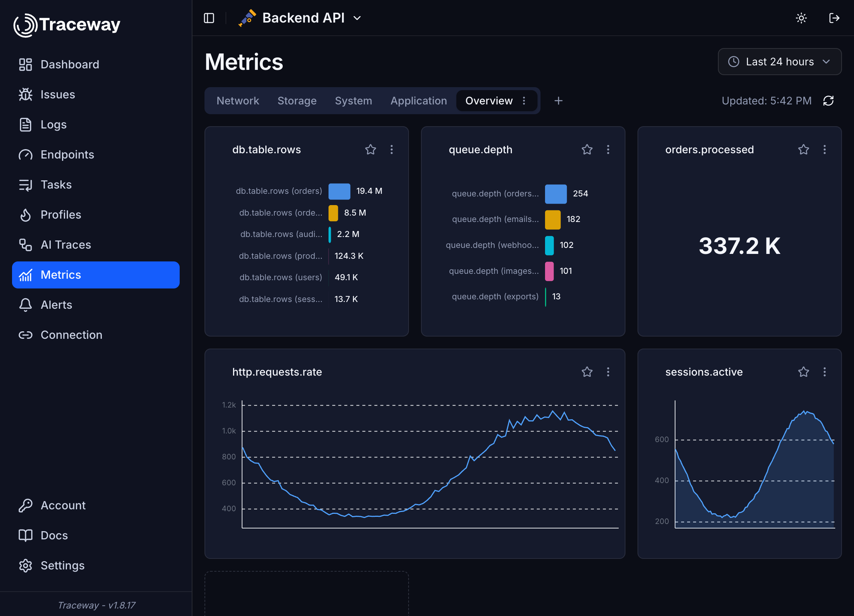The width and height of the screenshot is (854, 616).
Task: Switch to the Storage tab
Action: click(297, 101)
